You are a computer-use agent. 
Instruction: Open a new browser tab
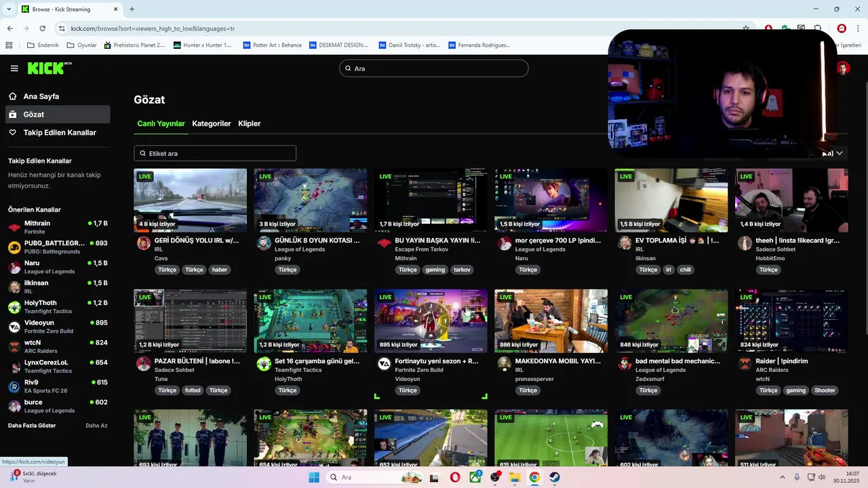[132, 9]
